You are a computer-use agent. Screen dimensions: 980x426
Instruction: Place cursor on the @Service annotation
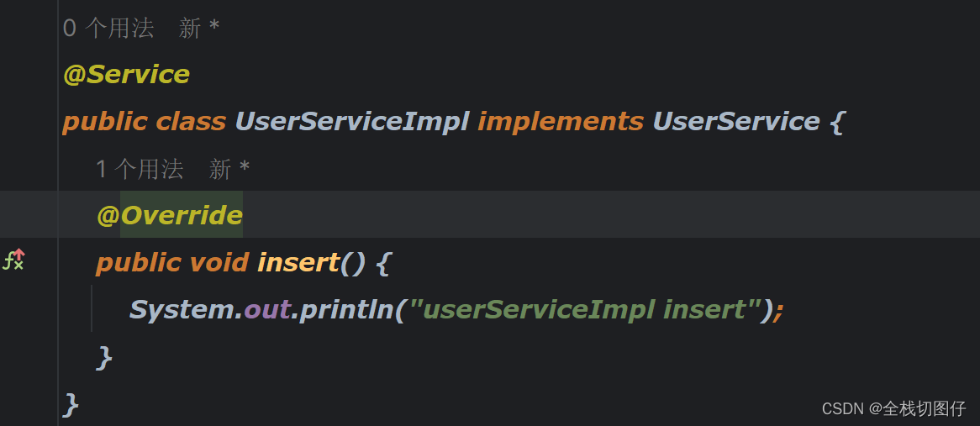(x=126, y=75)
